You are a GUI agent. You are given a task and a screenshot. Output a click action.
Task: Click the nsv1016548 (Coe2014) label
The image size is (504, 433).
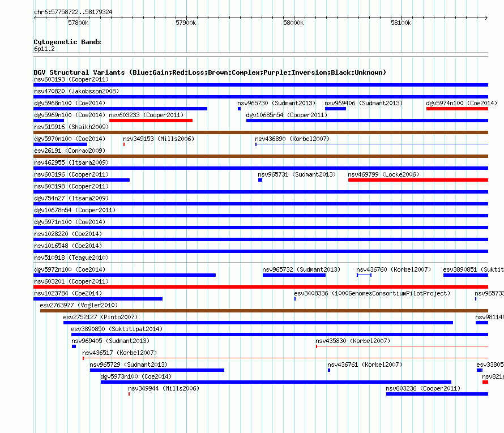click(68, 246)
